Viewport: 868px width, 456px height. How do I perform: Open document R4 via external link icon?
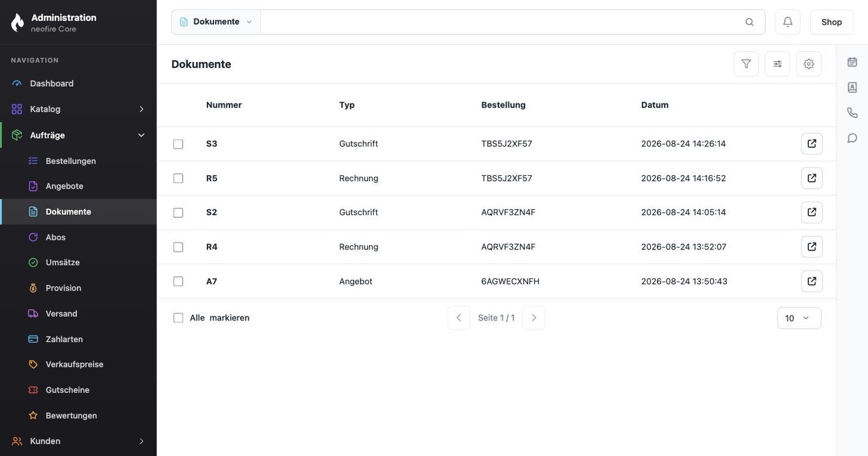[812, 247]
